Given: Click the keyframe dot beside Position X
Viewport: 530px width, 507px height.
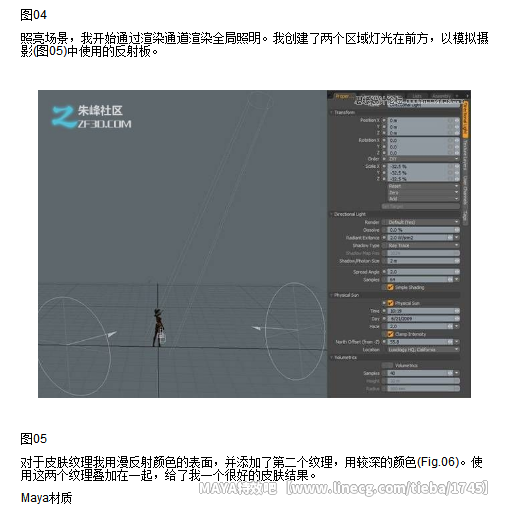Looking at the screenshot, I should tap(384, 120).
